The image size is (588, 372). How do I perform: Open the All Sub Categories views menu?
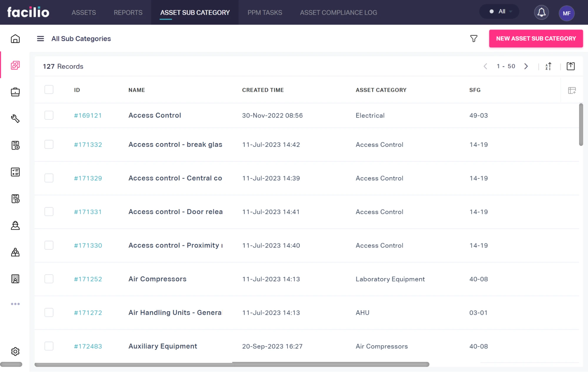click(x=40, y=39)
